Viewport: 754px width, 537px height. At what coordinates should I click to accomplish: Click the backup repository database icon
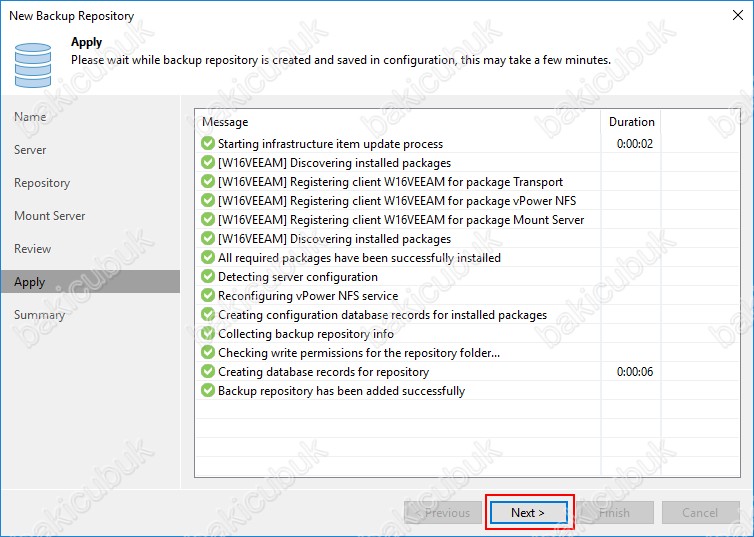click(33, 65)
